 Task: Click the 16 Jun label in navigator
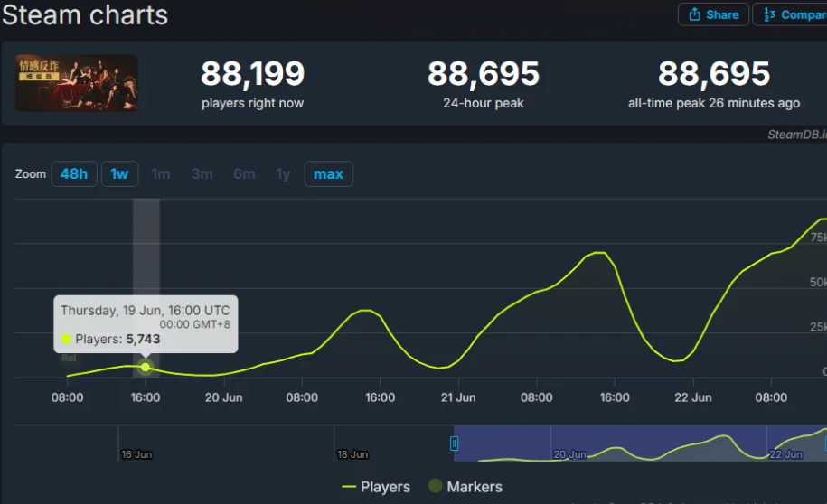[x=136, y=454]
